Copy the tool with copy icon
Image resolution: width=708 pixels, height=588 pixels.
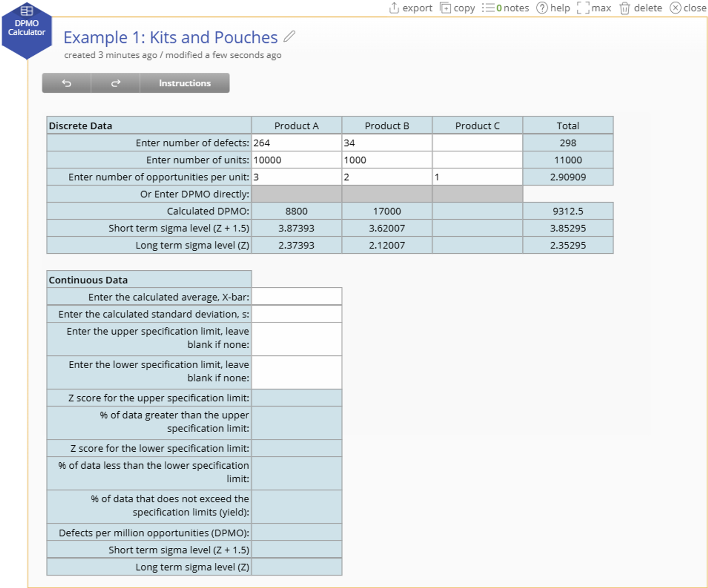pos(458,8)
